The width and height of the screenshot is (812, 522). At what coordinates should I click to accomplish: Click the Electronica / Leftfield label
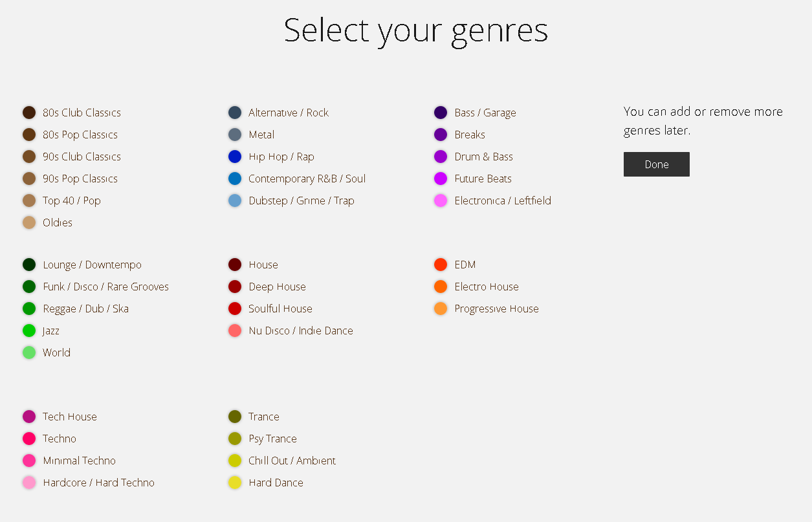(x=503, y=201)
